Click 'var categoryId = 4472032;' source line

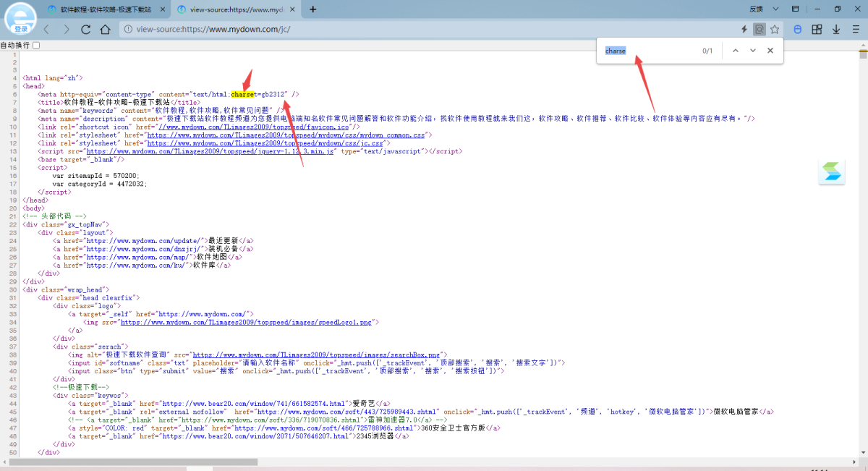[99, 184]
